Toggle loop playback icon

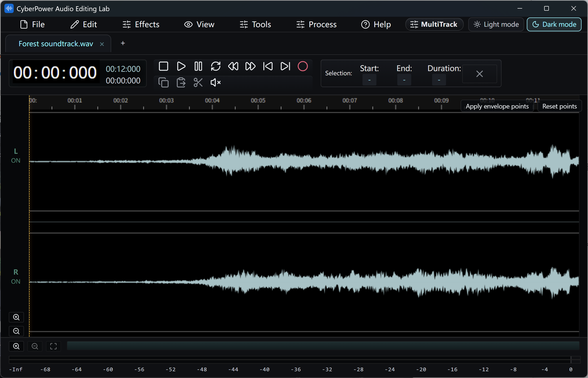216,66
